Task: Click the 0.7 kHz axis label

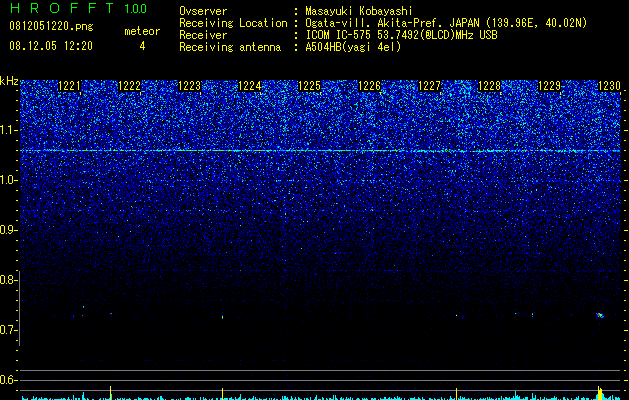Action: tap(8, 330)
